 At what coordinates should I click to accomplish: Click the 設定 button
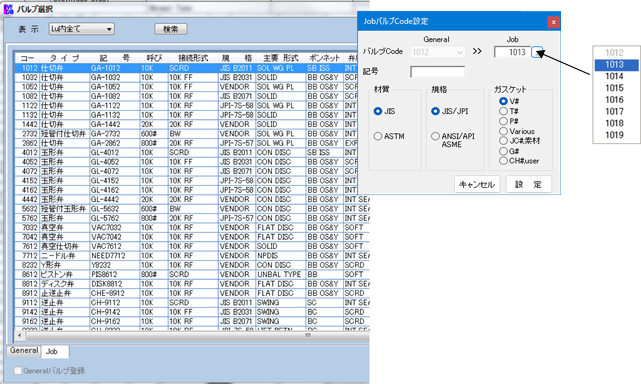[x=529, y=184]
